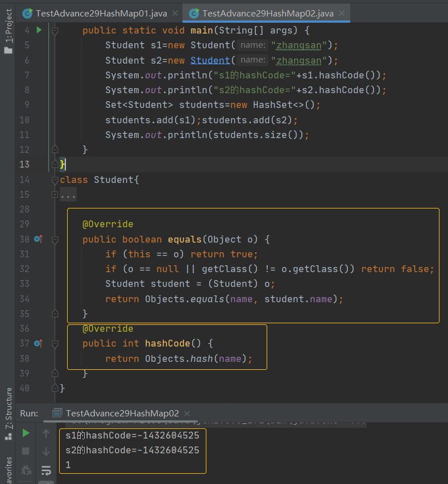Click the name: parameter hint on line 6
The width and height of the screenshot is (448, 484).
pos(253,60)
